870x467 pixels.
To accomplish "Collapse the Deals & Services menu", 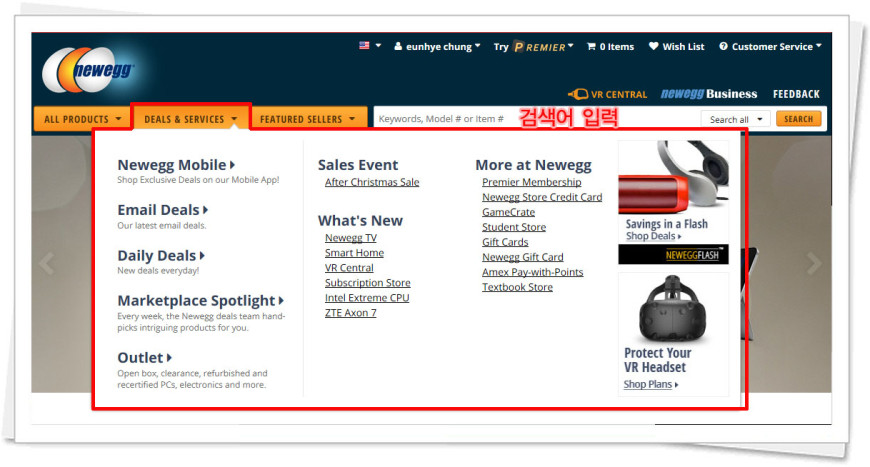I will click(x=191, y=119).
